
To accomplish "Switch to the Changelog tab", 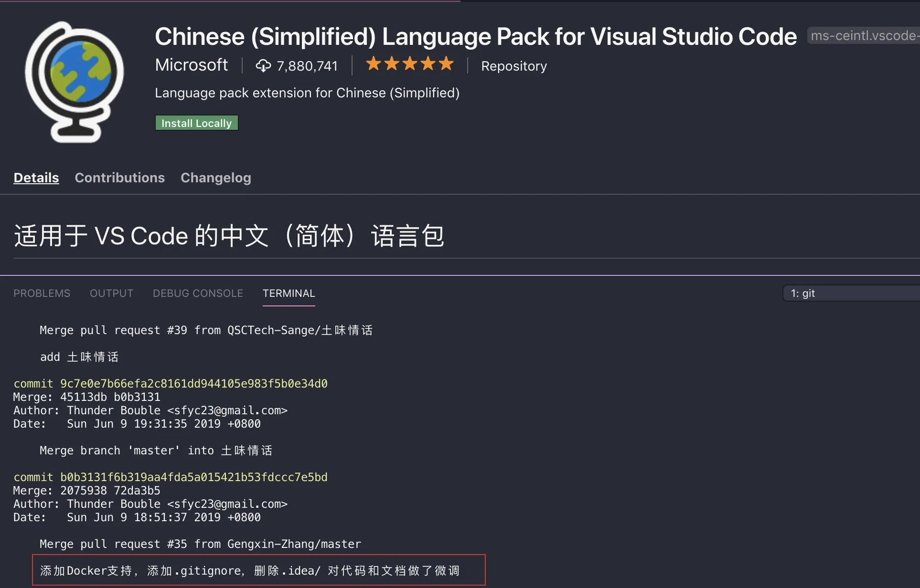I will (215, 178).
